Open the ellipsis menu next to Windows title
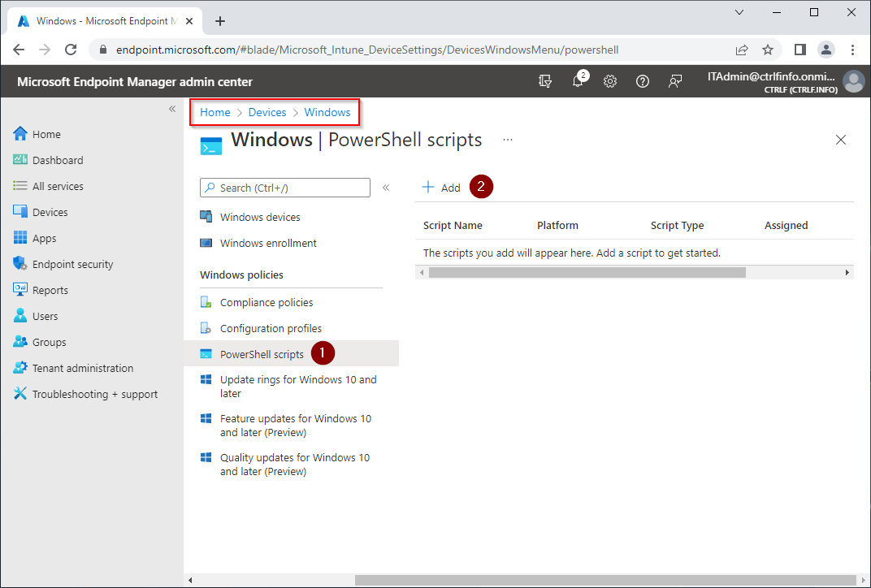This screenshot has height=588, width=871. tap(507, 140)
